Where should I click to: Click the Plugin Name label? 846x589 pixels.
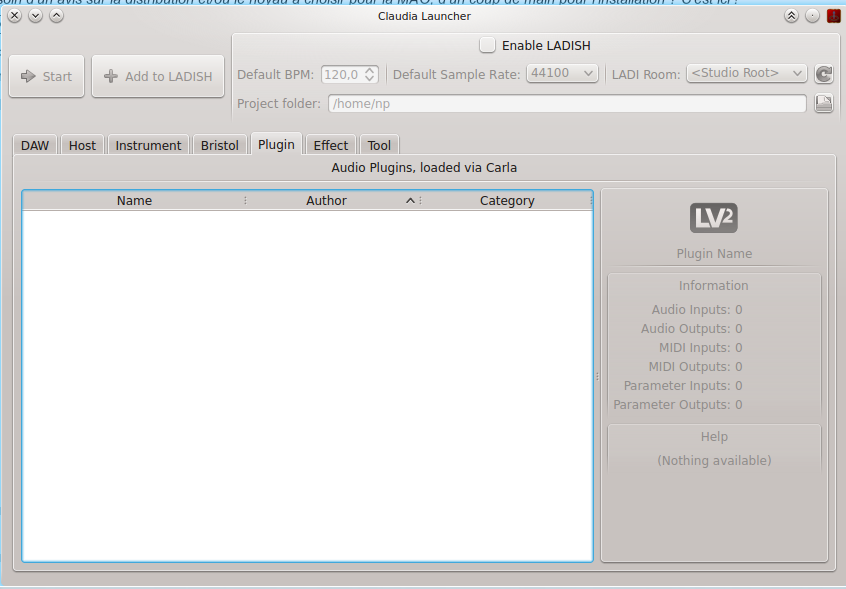(714, 254)
